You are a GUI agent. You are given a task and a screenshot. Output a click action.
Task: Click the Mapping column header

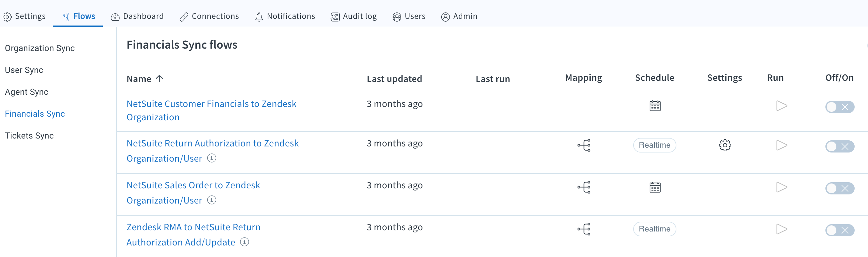pos(584,78)
